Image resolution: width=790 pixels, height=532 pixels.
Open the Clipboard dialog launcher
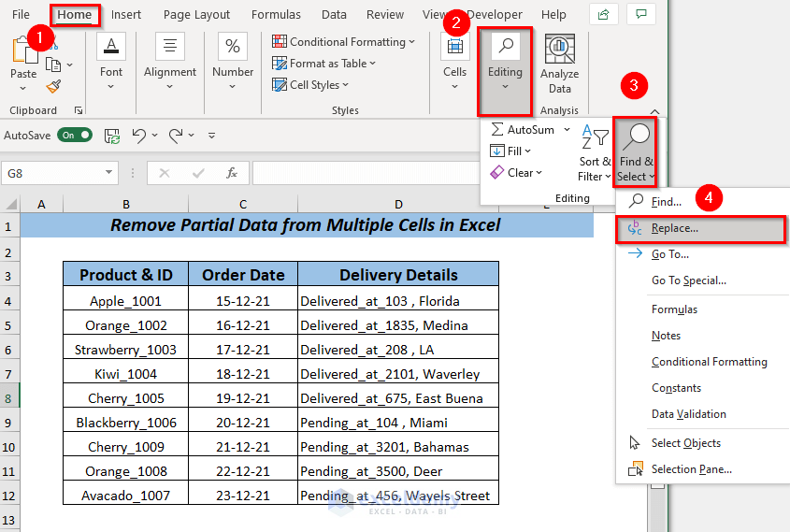tap(78, 110)
